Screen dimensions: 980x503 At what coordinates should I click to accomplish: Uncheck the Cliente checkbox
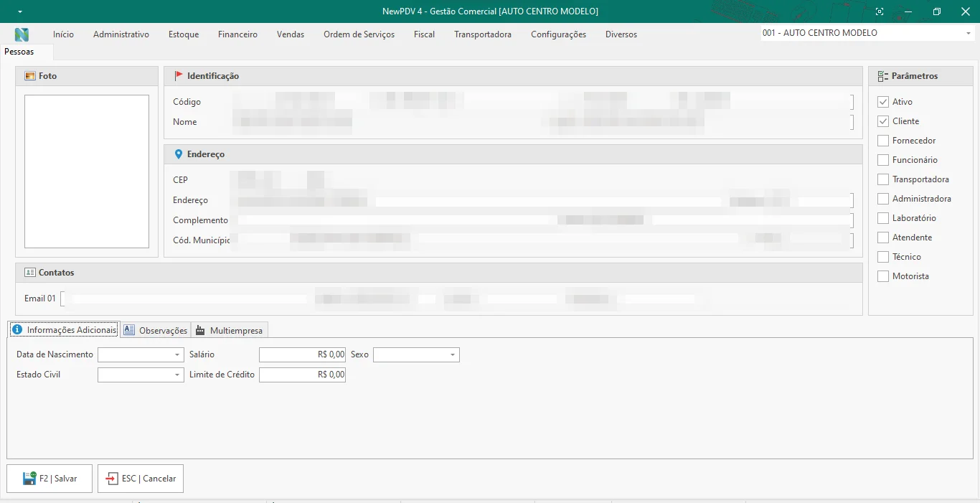[883, 121]
